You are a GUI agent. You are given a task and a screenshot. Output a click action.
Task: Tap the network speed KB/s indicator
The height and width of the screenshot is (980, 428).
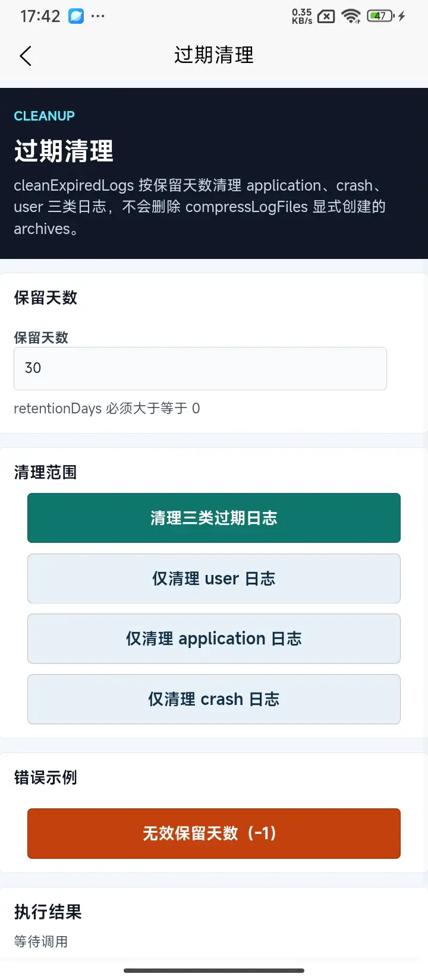tap(302, 16)
